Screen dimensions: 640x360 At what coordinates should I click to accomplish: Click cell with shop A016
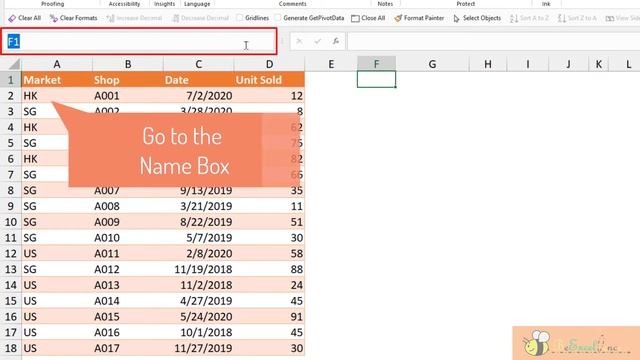pyautogui.click(x=128, y=332)
